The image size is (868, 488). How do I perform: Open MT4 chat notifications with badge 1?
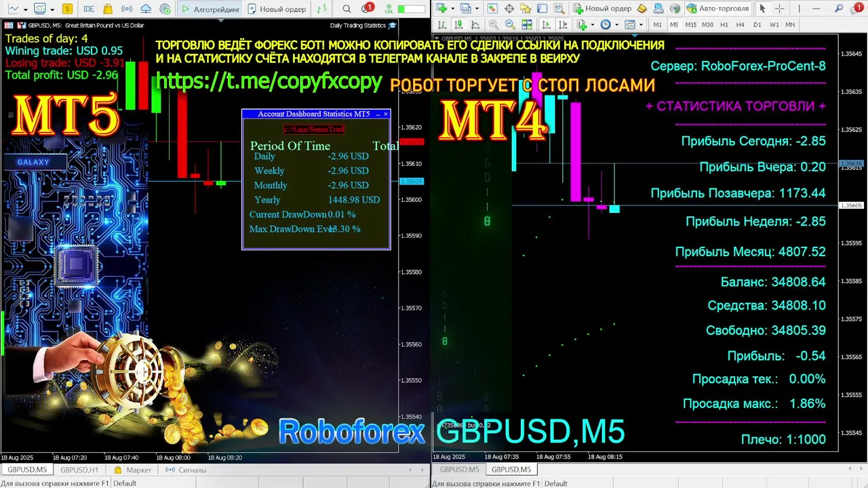pos(857,8)
